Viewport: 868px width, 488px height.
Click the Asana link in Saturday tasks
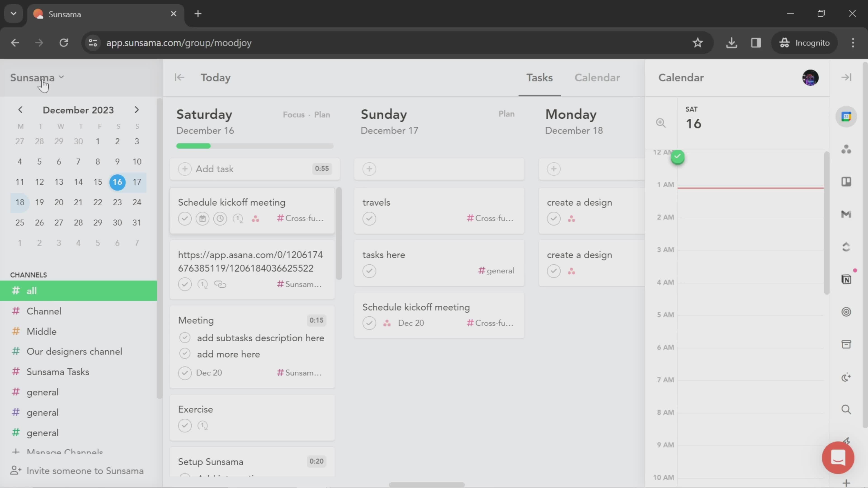tap(250, 261)
